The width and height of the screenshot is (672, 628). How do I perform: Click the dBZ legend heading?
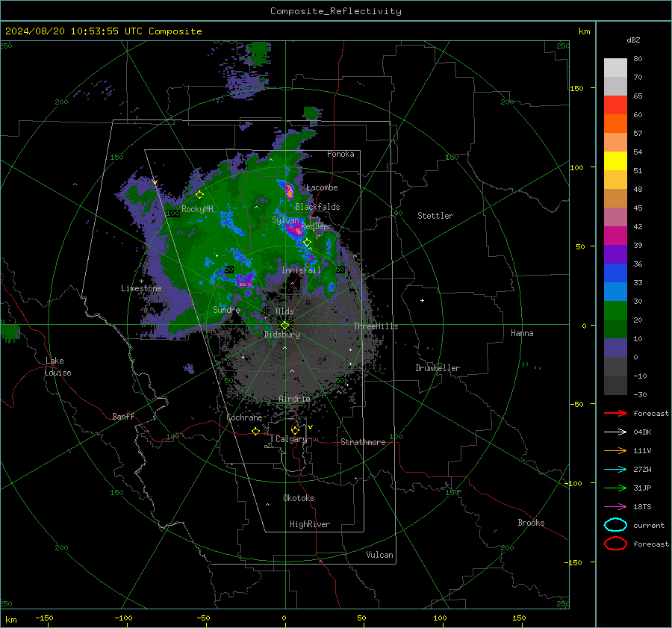click(633, 40)
